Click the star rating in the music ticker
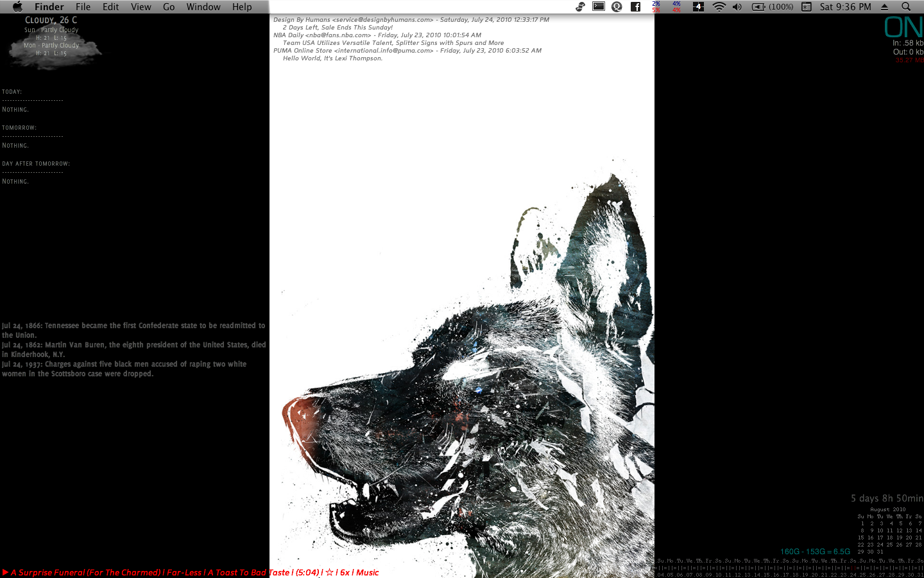Image resolution: width=924 pixels, height=578 pixels. point(329,572)
